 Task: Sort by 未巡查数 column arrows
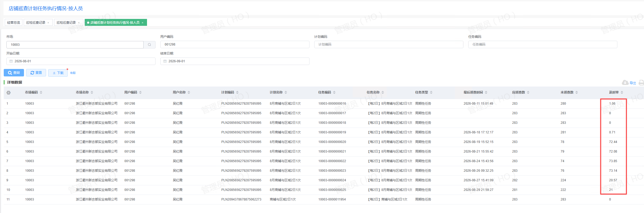pyautogui.click(x=577, y=92)
